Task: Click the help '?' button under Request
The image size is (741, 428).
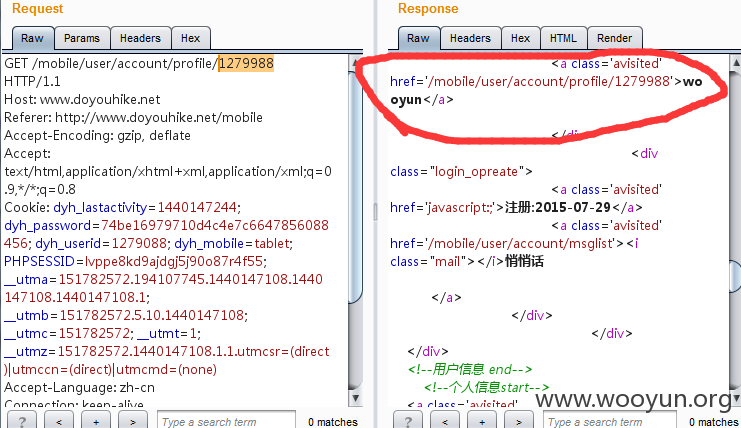Action: point(22,420)
